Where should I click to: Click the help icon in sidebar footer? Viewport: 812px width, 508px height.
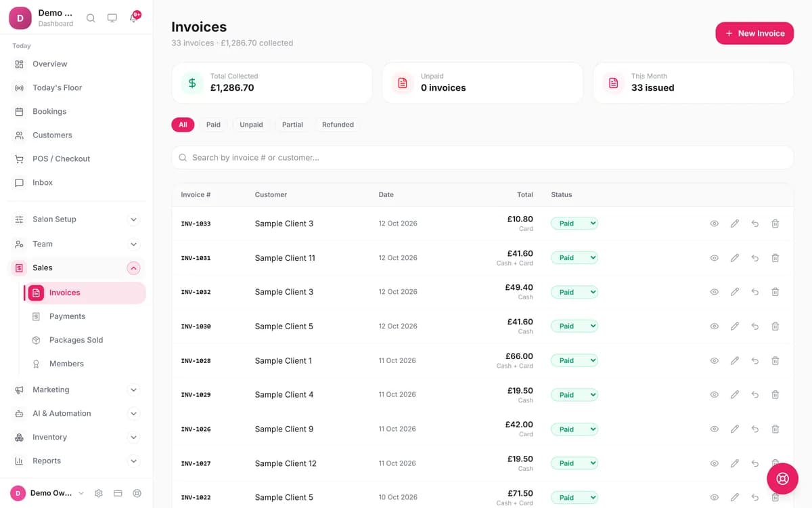click(137, 493)
